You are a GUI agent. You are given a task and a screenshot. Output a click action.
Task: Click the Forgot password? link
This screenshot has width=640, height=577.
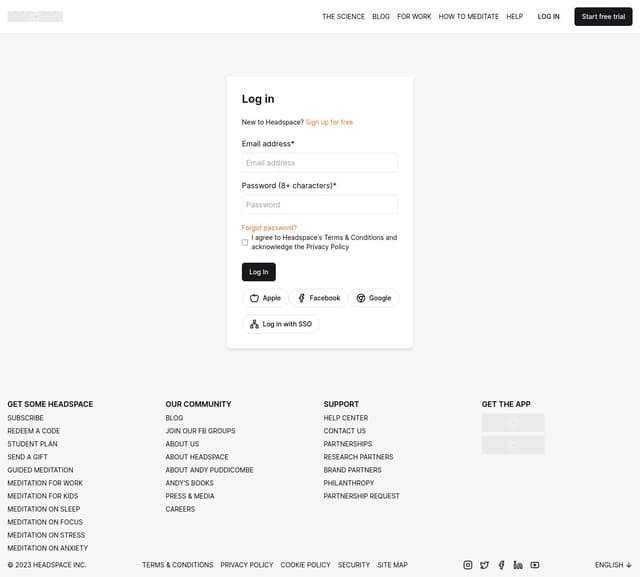tap(269, 228)
